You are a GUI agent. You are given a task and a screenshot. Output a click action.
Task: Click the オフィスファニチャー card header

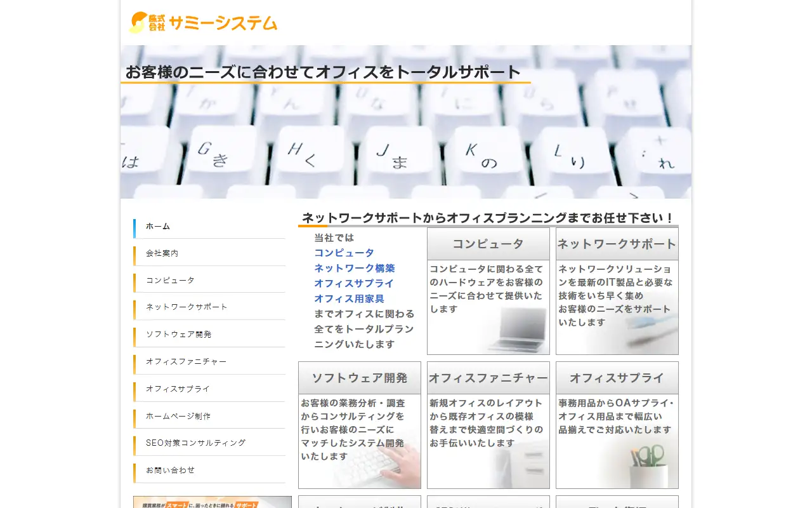click(x=488, y=378)
